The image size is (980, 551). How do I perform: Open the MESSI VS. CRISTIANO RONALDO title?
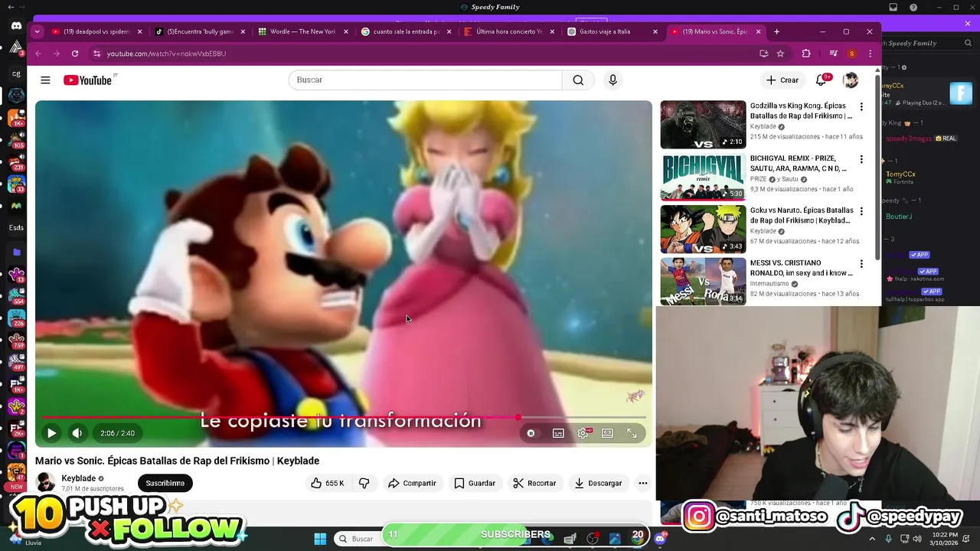click(801, 268)
